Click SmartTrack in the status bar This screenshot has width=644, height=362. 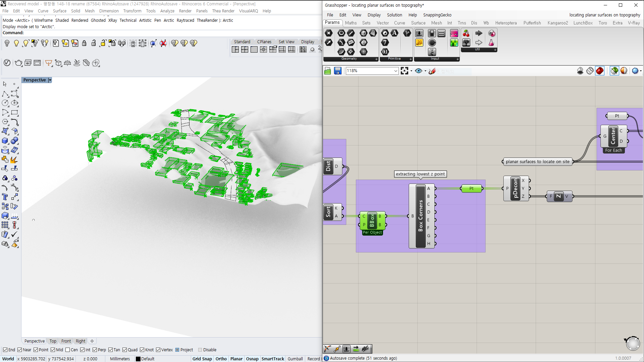click(x=273, y=359)
